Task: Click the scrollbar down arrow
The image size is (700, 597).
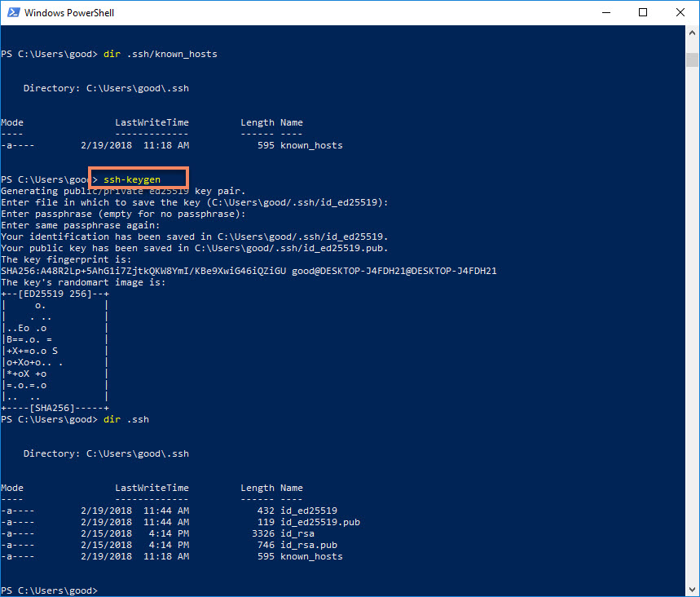Action: click(x=692, y=589)
